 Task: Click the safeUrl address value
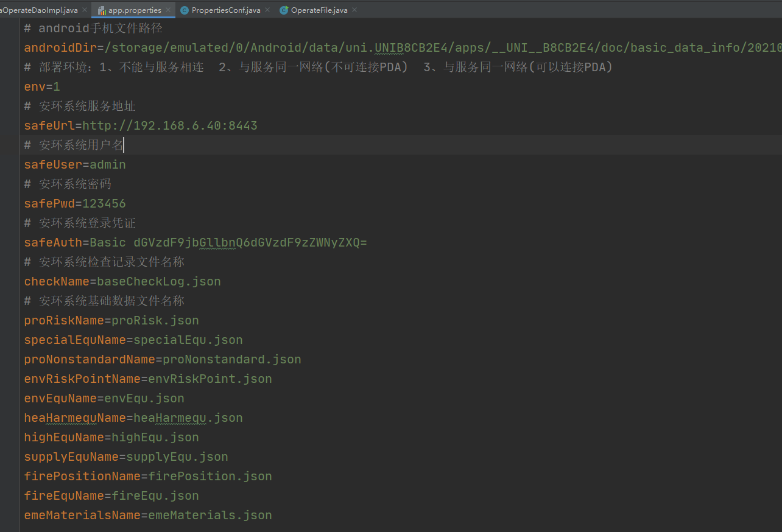[x=171, y=125]
